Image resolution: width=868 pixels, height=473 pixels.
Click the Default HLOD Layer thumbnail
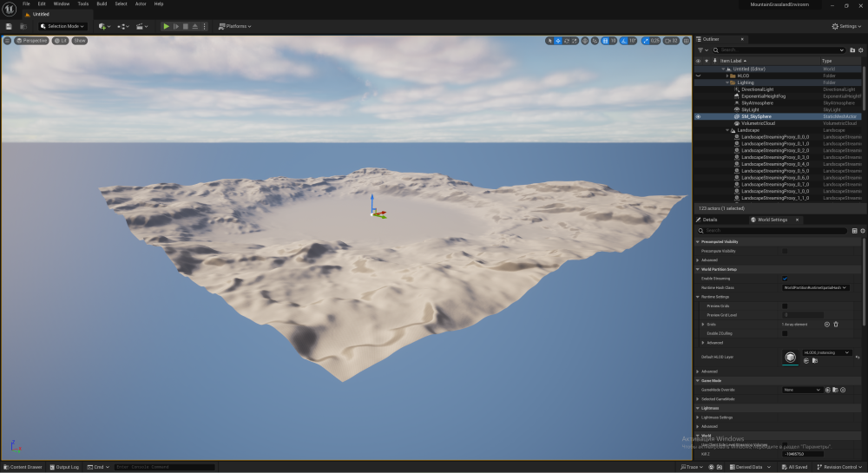point(790,357)
